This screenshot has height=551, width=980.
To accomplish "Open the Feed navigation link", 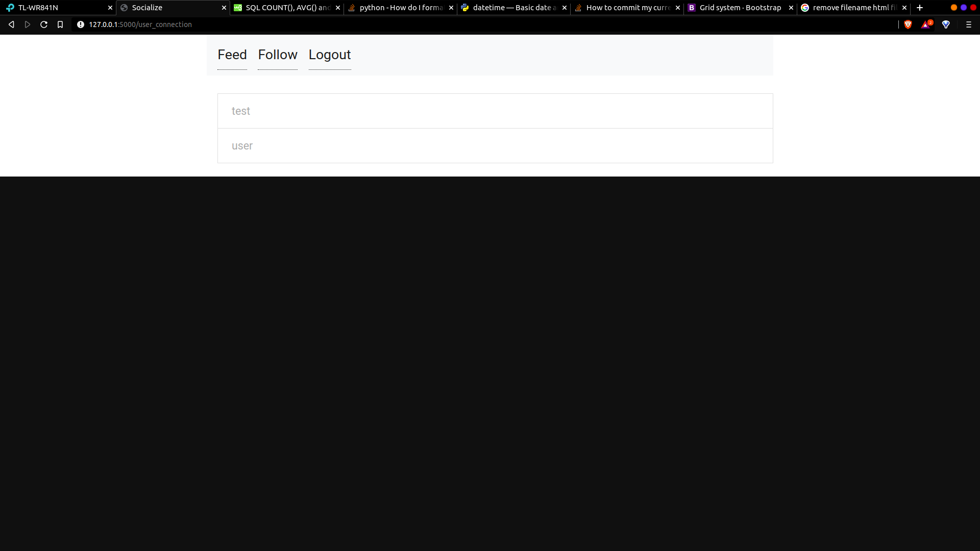I will [232, 55].
